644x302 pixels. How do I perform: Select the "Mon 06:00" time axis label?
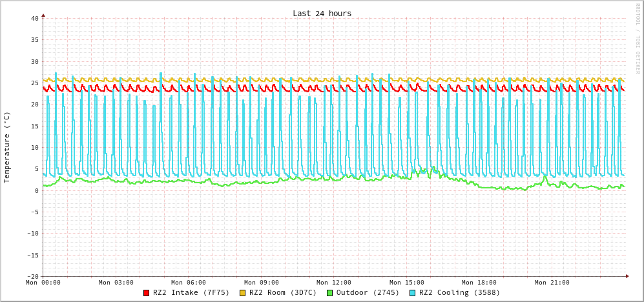pos(189,283)
